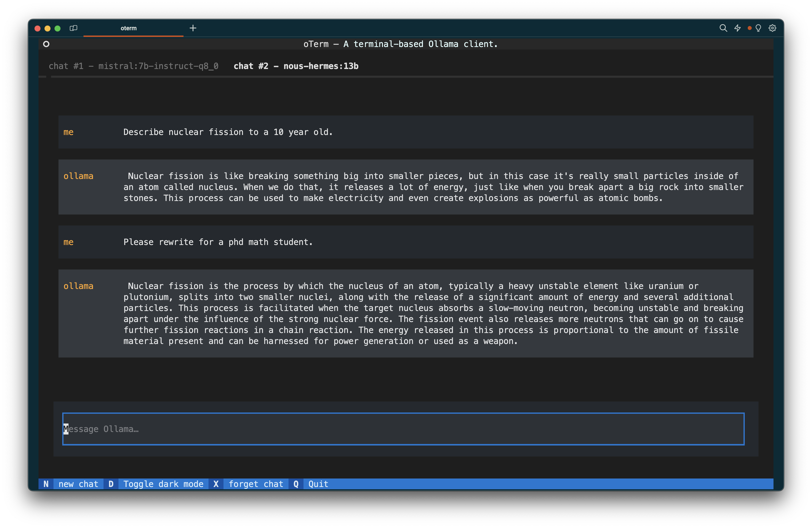Screen dimensions: 812x528
Task: Click Quit in the footer bar
Action: tap(318, 484)
